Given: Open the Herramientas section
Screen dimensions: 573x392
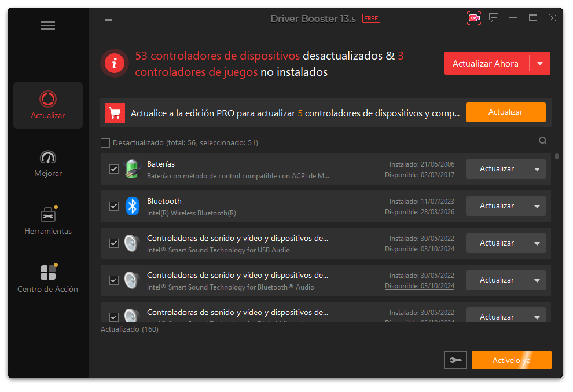Looking at the screenshot, I should tap(48, 221).
